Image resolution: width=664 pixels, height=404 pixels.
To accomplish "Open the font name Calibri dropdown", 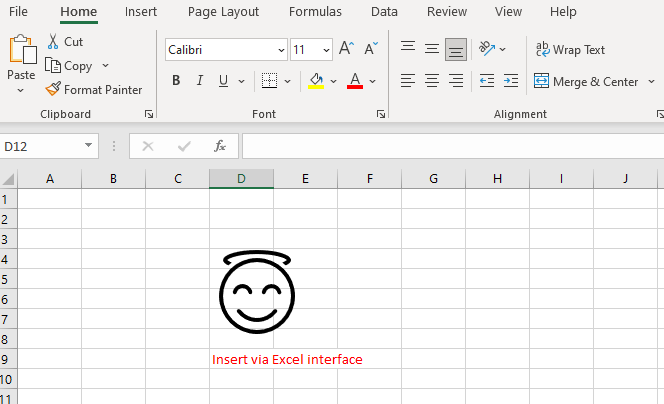I will click(281, 50).
